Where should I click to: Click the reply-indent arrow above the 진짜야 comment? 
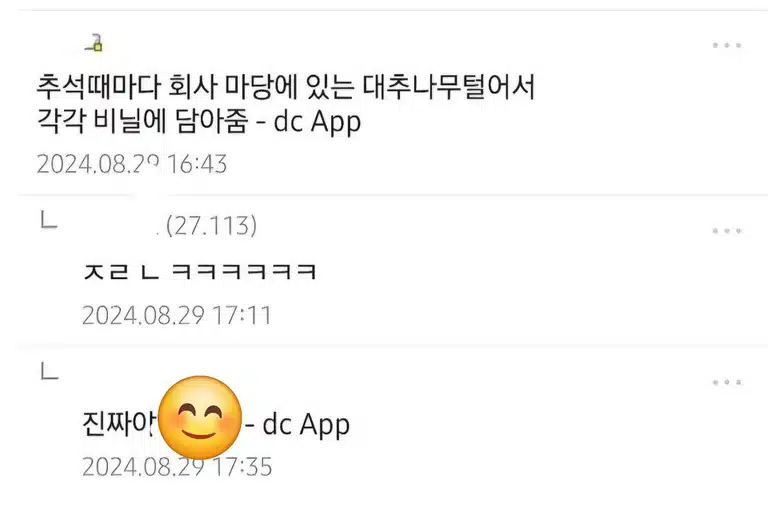click(x=49, y=370)
